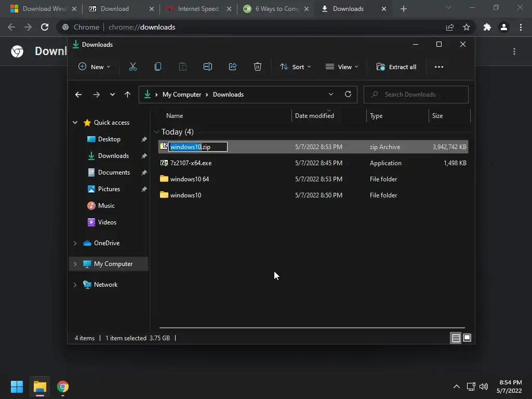The image size is (532, 399).
Task: Sort by the Type column header
Action: pos(376,116)
